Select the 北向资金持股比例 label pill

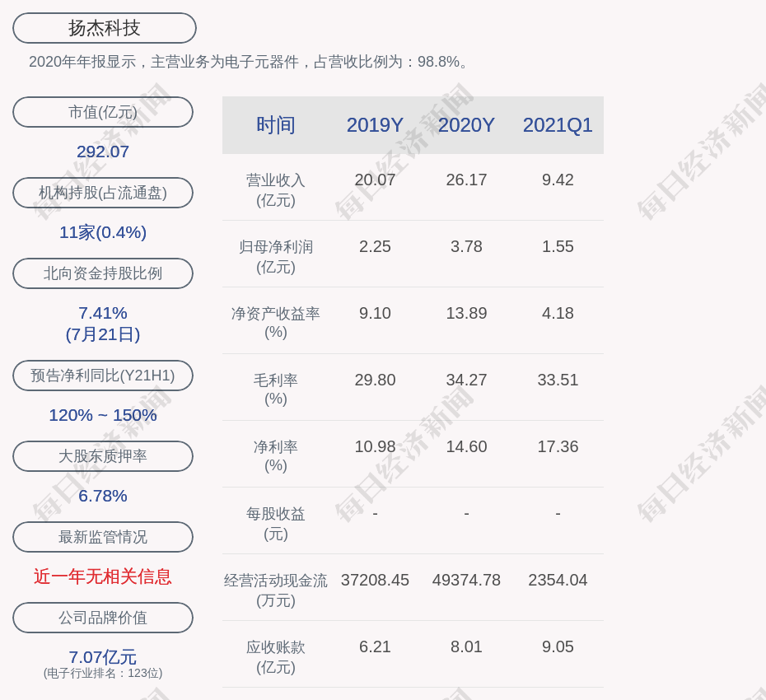[103, 273]
